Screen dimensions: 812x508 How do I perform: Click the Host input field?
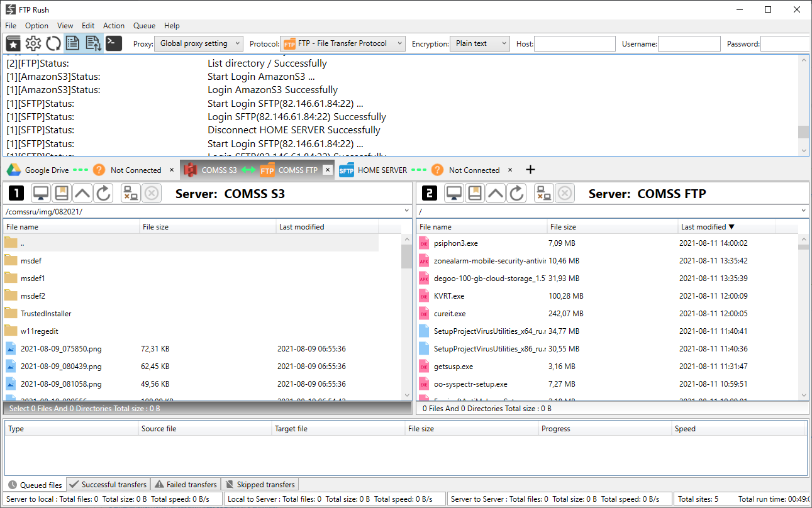(x=575, y=43)
